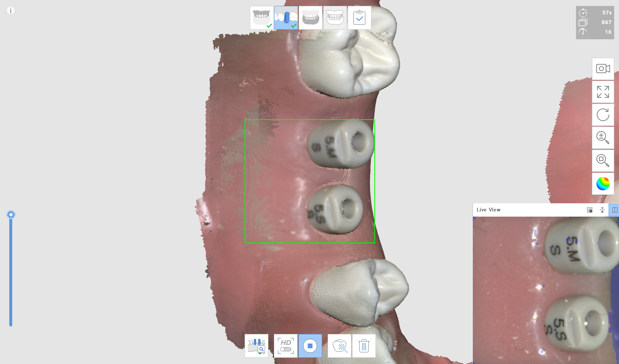Switch to the Occlusion scan stage
This screenshot has width=619, height=364.
coord(335,17)
